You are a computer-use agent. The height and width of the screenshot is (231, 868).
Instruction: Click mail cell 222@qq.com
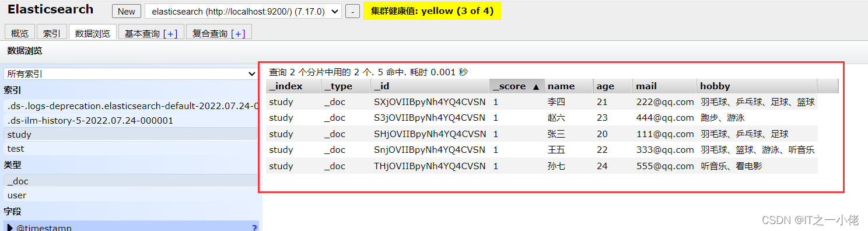[665, 101]
